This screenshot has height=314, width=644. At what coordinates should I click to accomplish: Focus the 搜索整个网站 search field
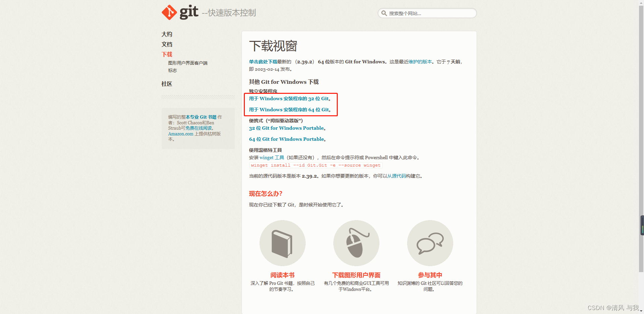point(427,13)
